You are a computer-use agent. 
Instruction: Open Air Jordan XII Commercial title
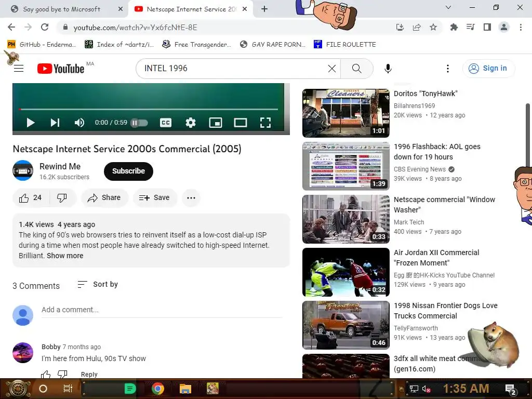(x=436, y=258)
